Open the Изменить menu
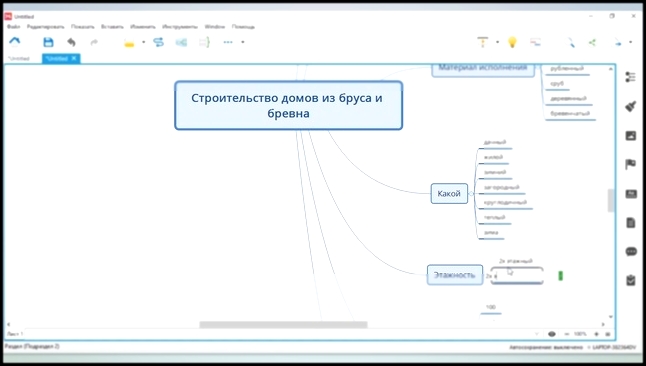The image size is (646, 366). pyautogui.click(x=143, y=27)
